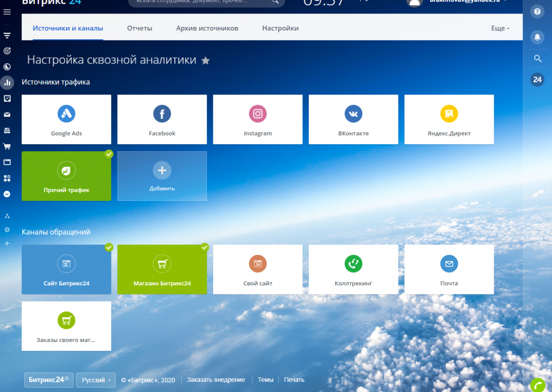Open the Google Ads source tile

click(x=66, y=120)
